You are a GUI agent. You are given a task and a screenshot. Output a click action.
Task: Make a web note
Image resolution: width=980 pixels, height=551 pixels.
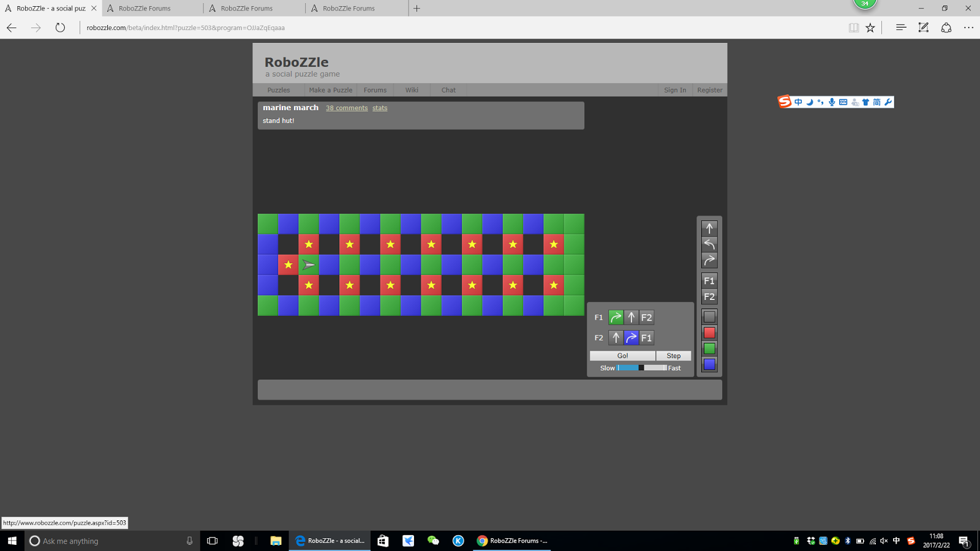coord(924,28)
